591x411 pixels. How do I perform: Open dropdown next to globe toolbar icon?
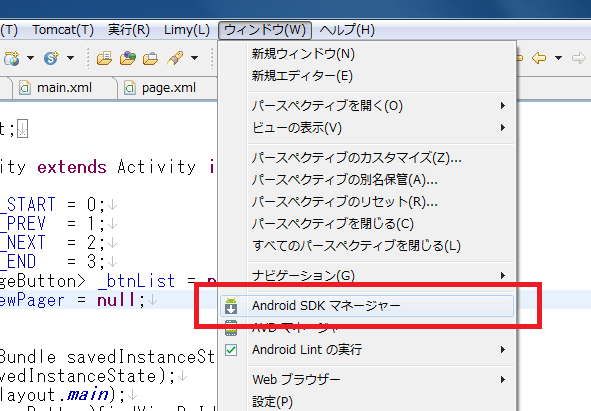(x=30, y=58)
